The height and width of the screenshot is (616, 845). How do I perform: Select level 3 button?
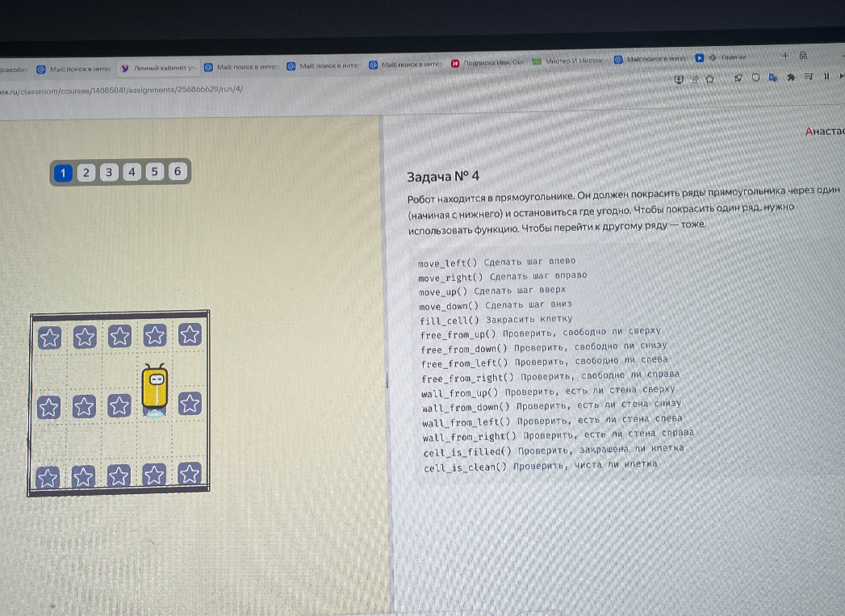pyautogui.click(x=109, y=173)
